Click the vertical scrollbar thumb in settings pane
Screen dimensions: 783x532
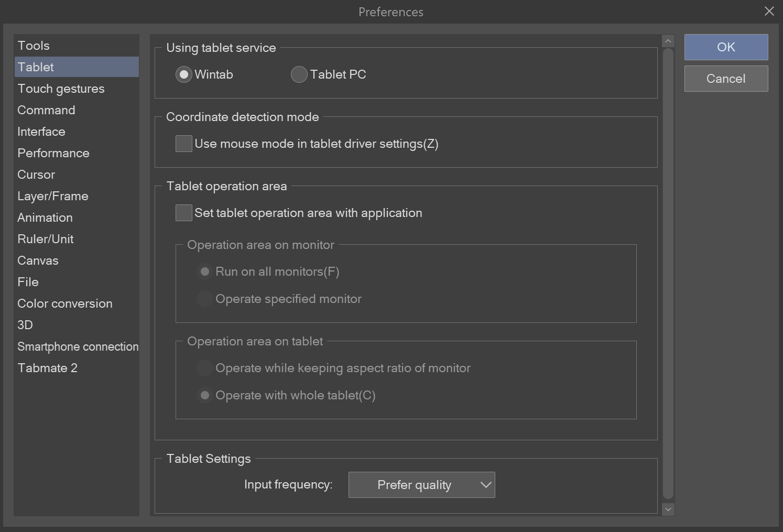[x=668, y=274]
